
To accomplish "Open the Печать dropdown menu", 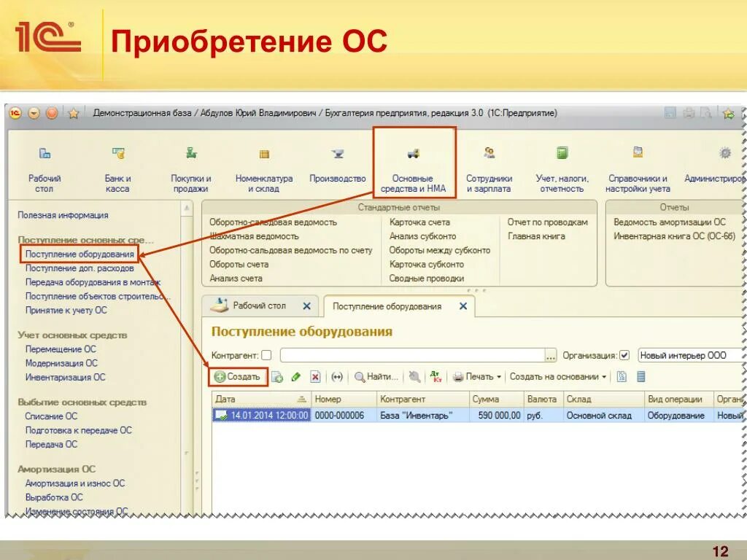I will pos(477,377).
